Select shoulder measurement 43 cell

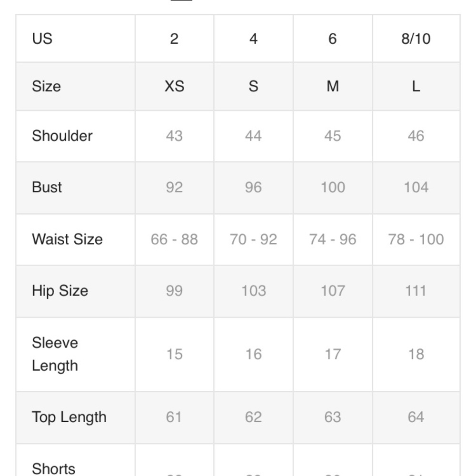(x=174, y=136)
